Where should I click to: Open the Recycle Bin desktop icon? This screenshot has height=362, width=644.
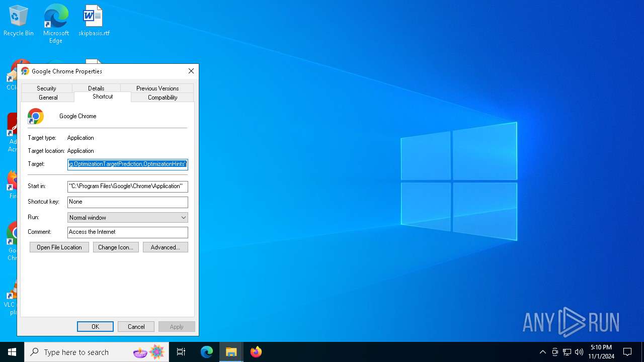coord(19,21)
